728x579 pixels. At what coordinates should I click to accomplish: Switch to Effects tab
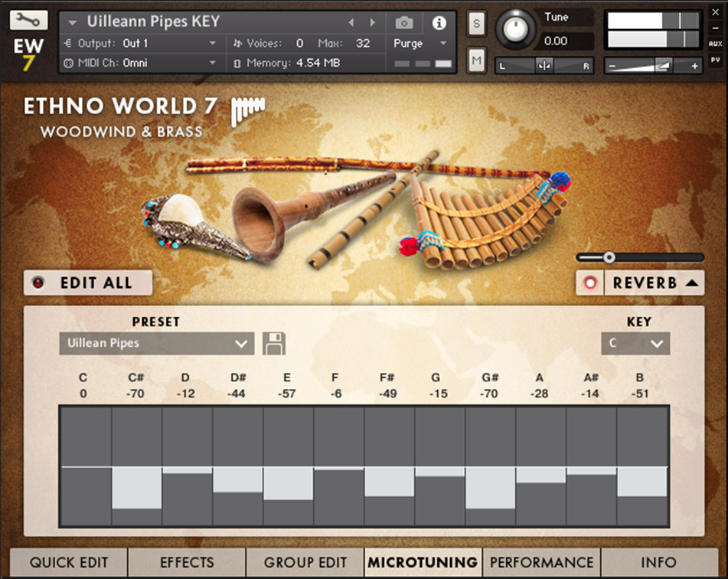[187, 562]
